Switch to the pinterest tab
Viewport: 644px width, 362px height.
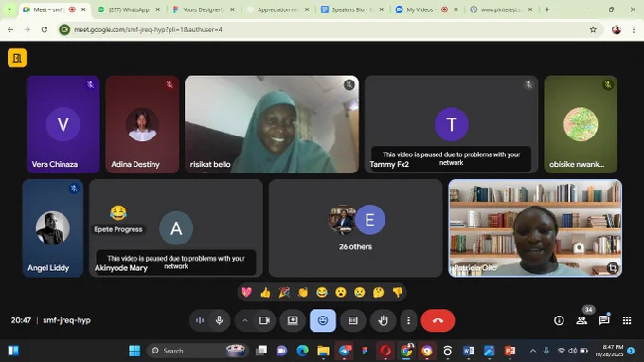tap(501, 9)
